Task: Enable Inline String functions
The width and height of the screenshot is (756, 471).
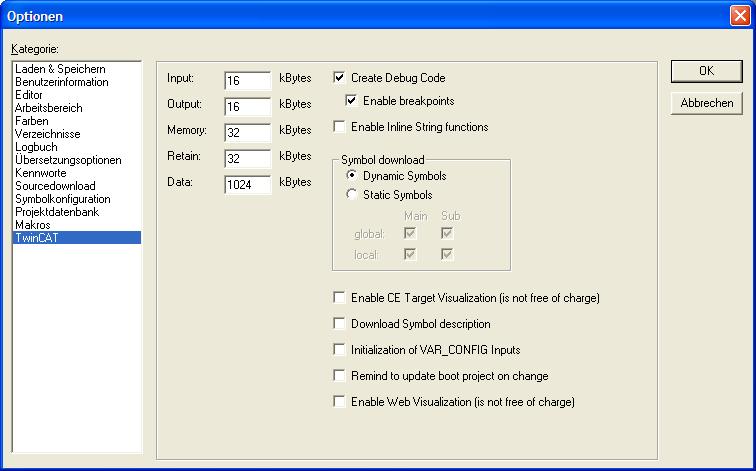Action: [x=339, y=127]
